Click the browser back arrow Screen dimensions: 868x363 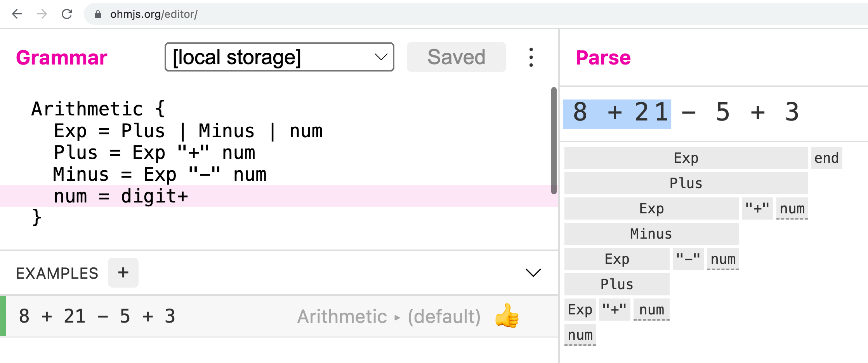tap(17, 14)
